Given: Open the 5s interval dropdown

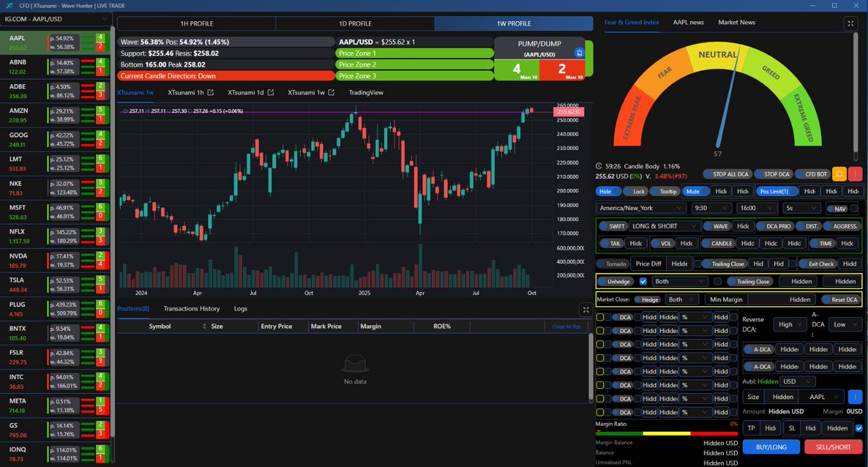Looking at the screenshot, I should [x=801, y=208].
